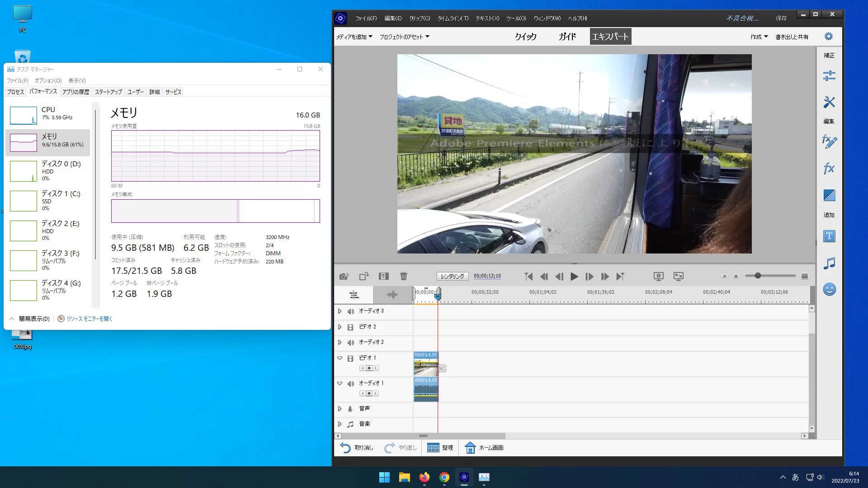Switch to the クイック mode tab
Image resolution: width=868 pixels, height=488 pixels.
coord(525,37)
